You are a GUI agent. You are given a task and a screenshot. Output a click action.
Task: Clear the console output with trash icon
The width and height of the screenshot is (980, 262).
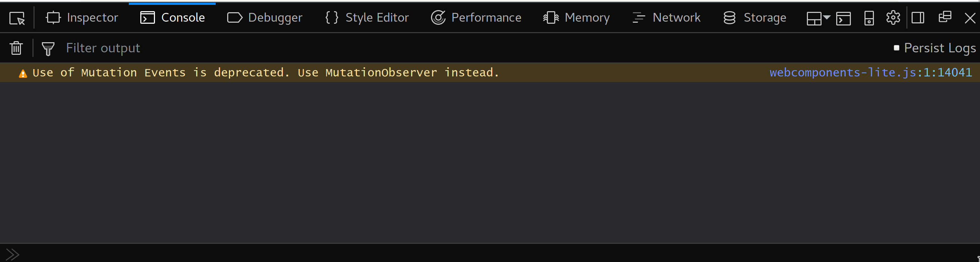click(x=16, y=48)
